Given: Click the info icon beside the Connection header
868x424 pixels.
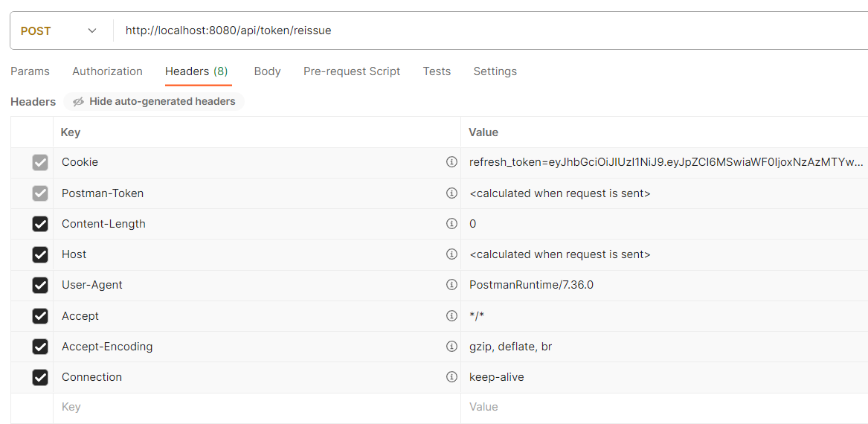Looking at the screenshot, I should pyautogui.click(x=451, y=377).
